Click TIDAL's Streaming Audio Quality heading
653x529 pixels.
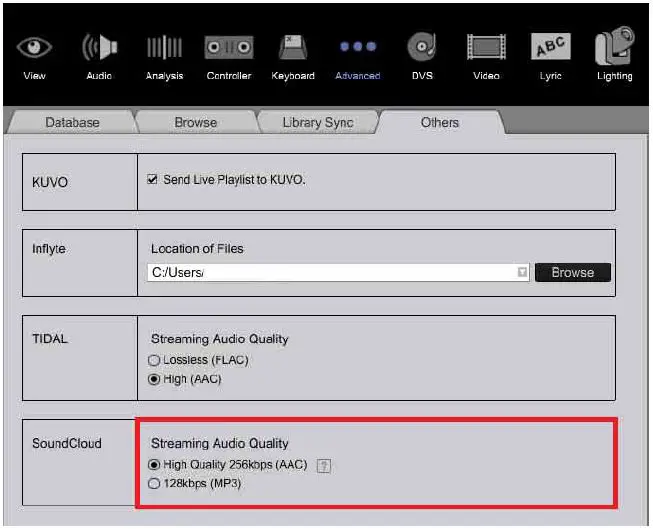click(219, 339)
